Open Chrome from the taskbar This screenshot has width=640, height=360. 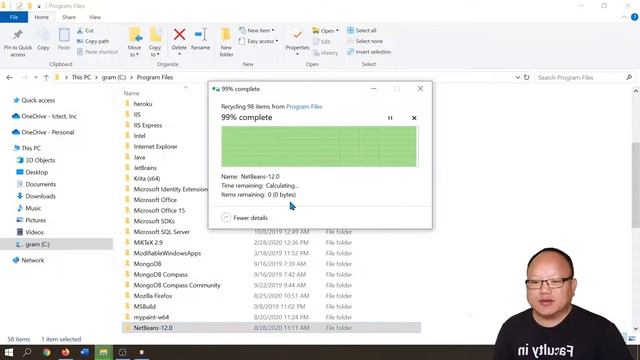coord(47,352)
